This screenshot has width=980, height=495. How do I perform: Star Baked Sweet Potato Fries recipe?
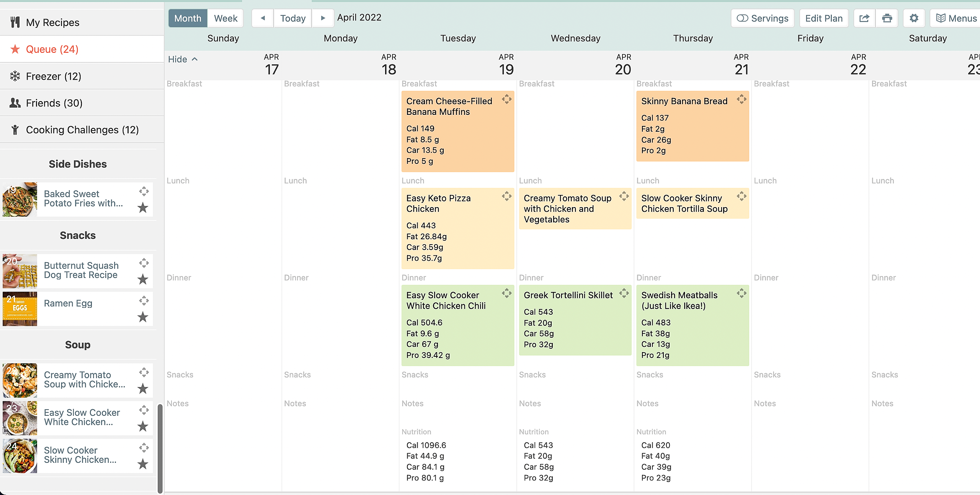(143, 207)
